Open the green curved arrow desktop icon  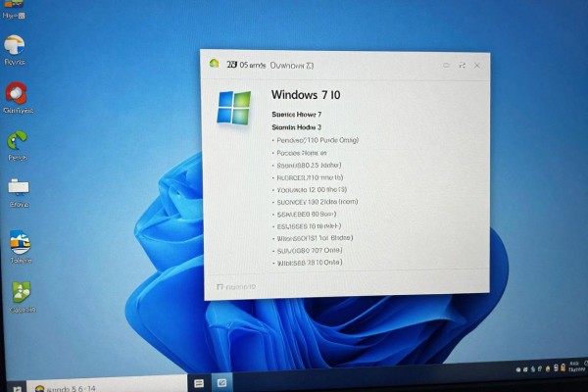tap(17, 142)
